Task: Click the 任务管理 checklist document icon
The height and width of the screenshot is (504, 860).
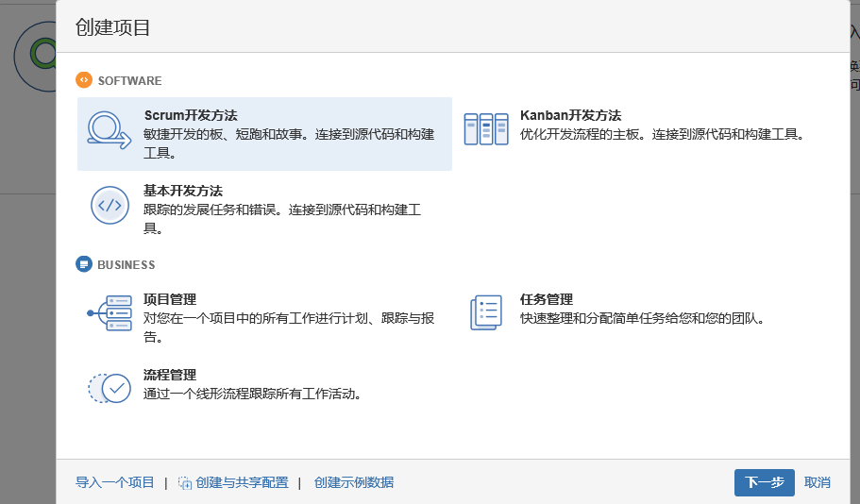Action: coord(486,313)
